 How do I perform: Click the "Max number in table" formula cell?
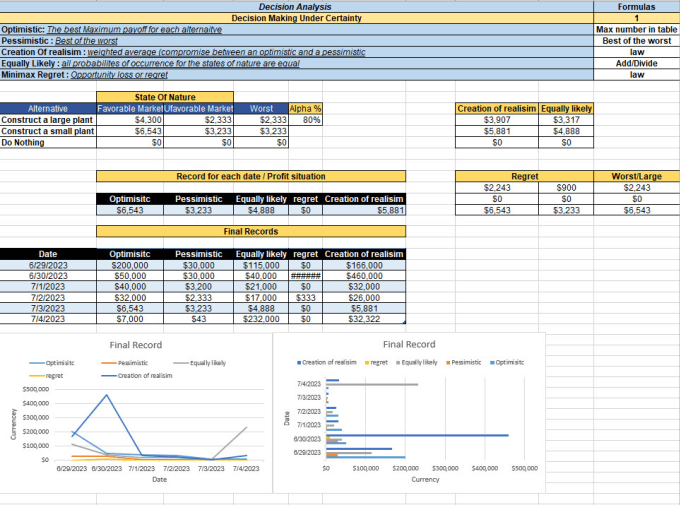tap(636, 29)
